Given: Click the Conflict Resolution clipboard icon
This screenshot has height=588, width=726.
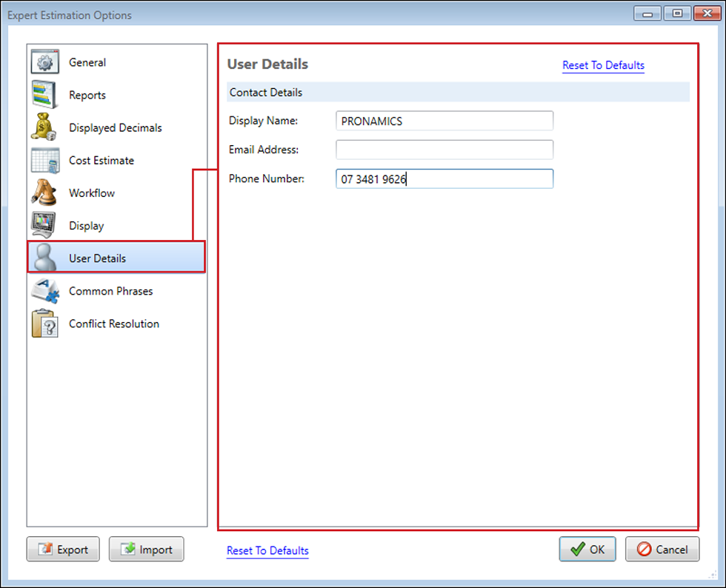Looking at the screenshot, I should click(x=44, y=324).
